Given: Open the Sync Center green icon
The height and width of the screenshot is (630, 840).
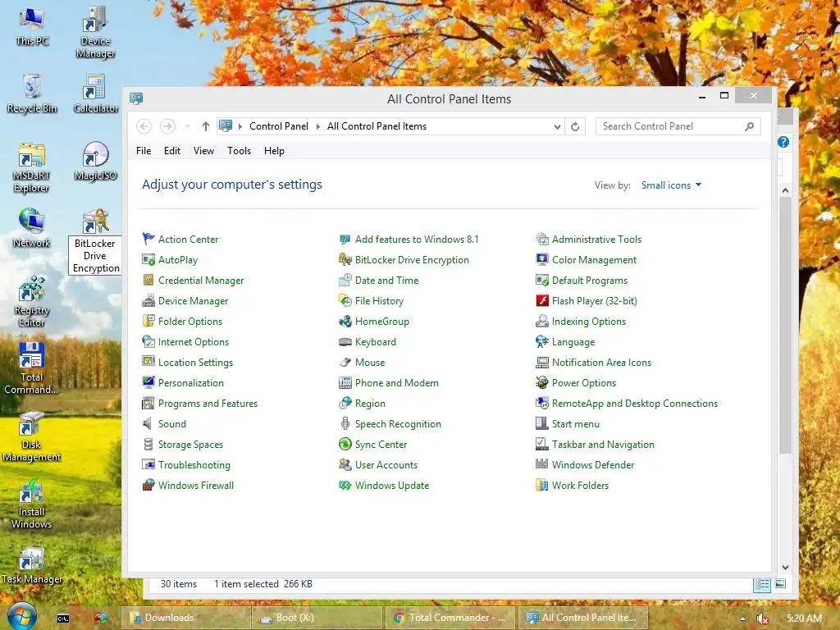Looking at the screenshot, I should [x=345, y=444].
